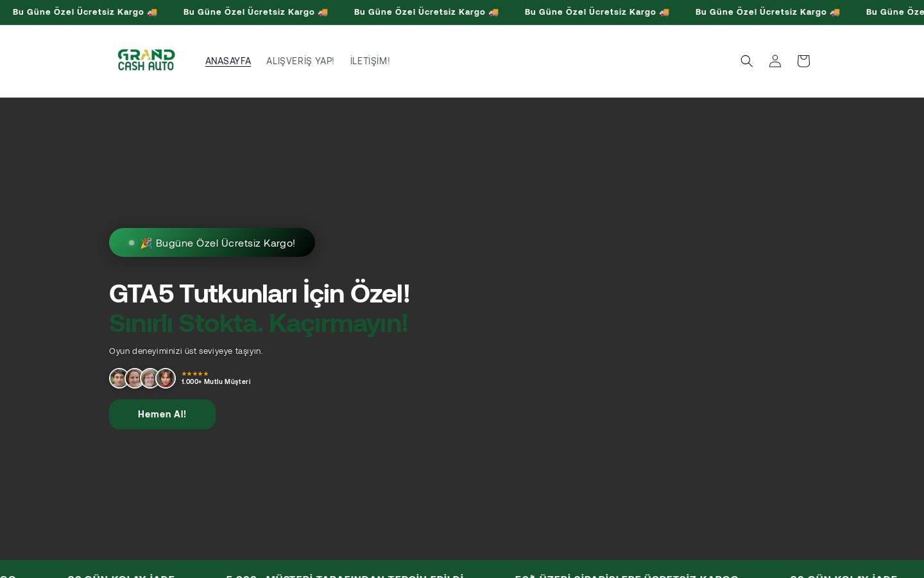
Task: Click the last red-haired customer avatar
Action: point(166,378)
